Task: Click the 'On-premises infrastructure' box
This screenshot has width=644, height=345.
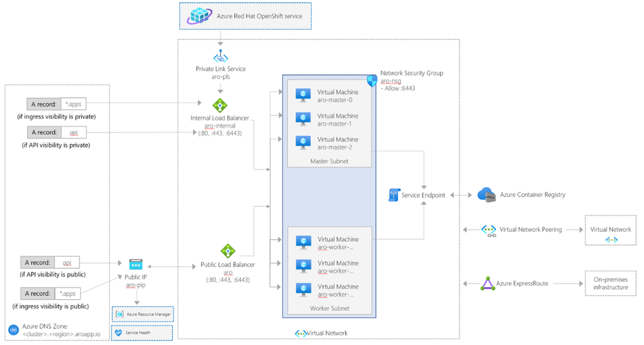Action: [610, 283]
